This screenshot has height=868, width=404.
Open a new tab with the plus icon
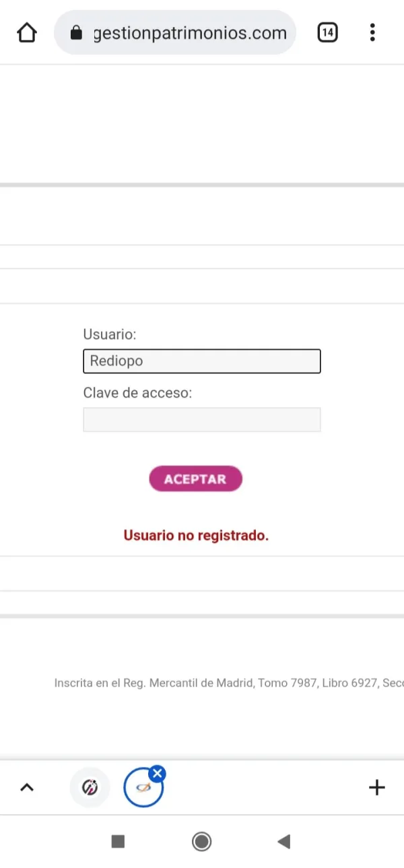(376, 787)
